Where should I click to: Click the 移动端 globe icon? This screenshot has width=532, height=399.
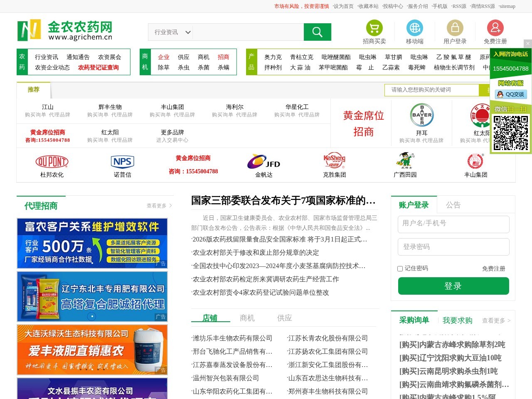[414, 28]
